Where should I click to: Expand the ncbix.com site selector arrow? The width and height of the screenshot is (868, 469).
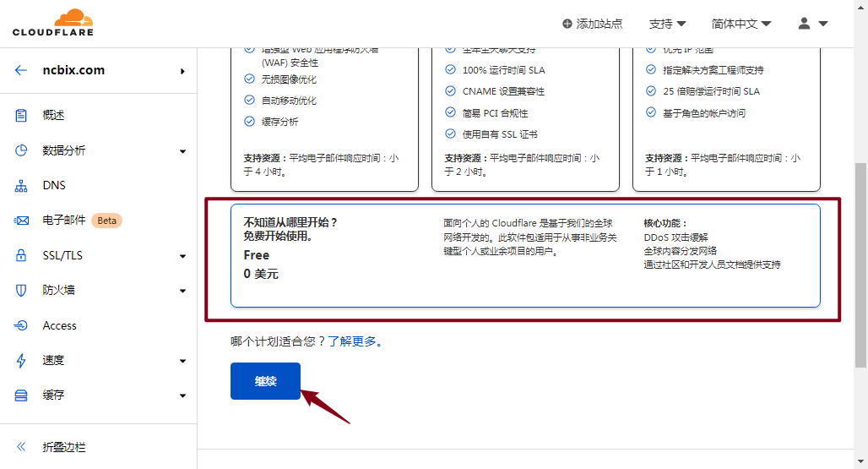[182, 71]
